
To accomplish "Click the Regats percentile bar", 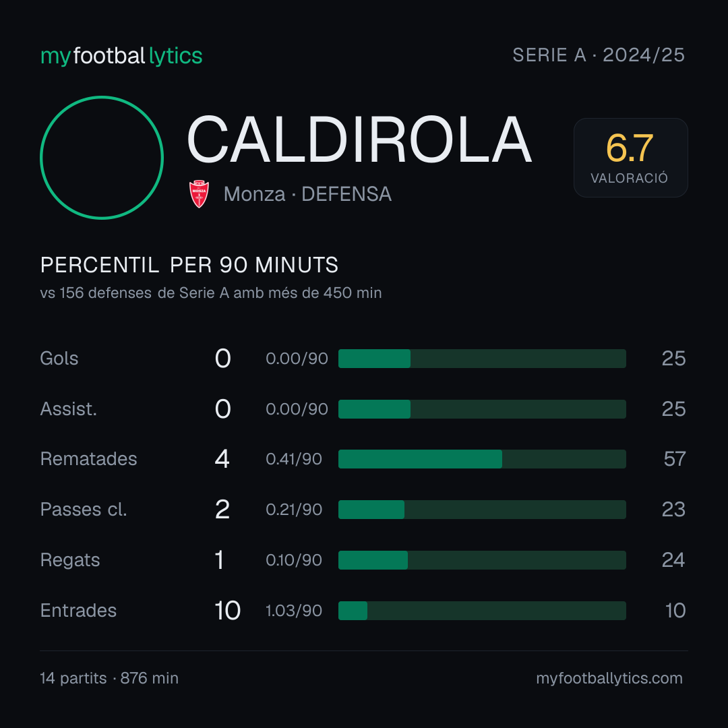I will tap(482, 560).
